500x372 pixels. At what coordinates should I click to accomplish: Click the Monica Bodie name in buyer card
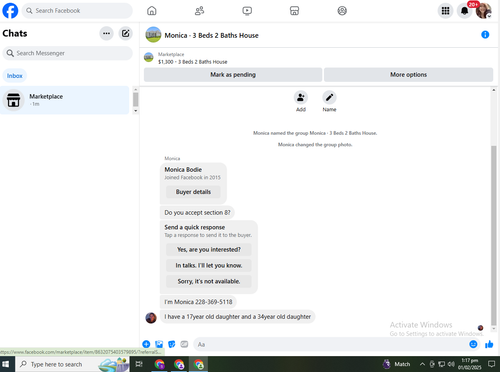(x=183, y=169)
